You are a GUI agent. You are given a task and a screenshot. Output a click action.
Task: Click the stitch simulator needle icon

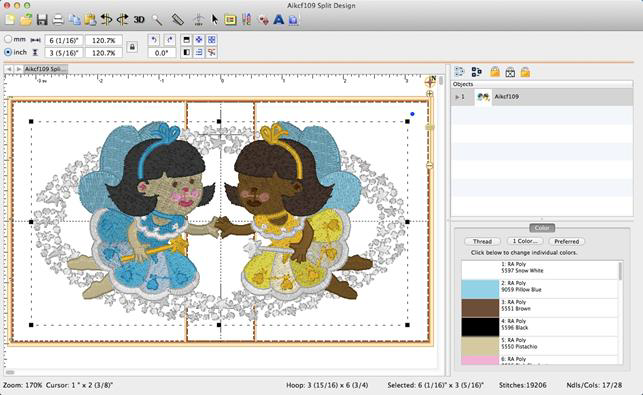198,19
